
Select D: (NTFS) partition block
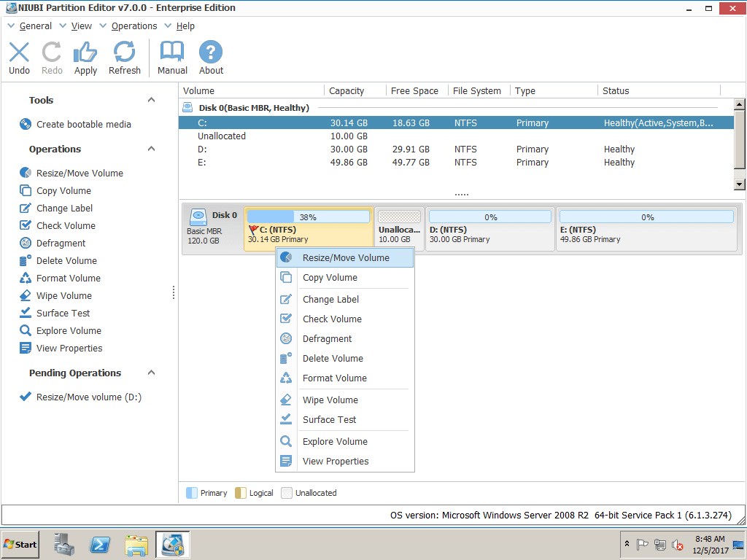coord(490,229)
